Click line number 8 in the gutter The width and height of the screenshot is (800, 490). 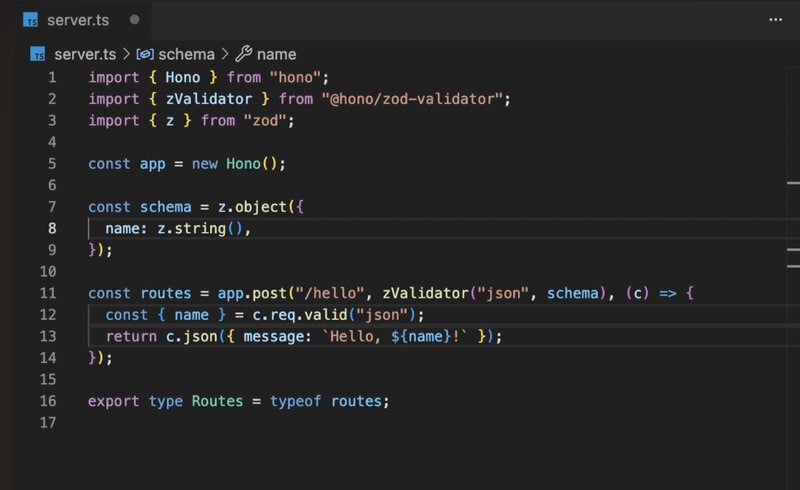pos(52,228)
